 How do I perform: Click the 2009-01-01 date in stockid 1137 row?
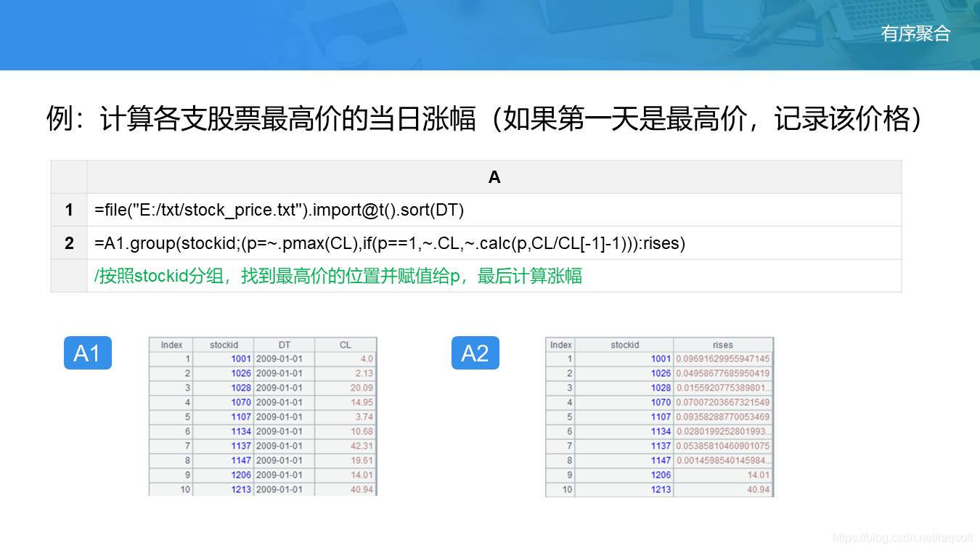(279, 446)
